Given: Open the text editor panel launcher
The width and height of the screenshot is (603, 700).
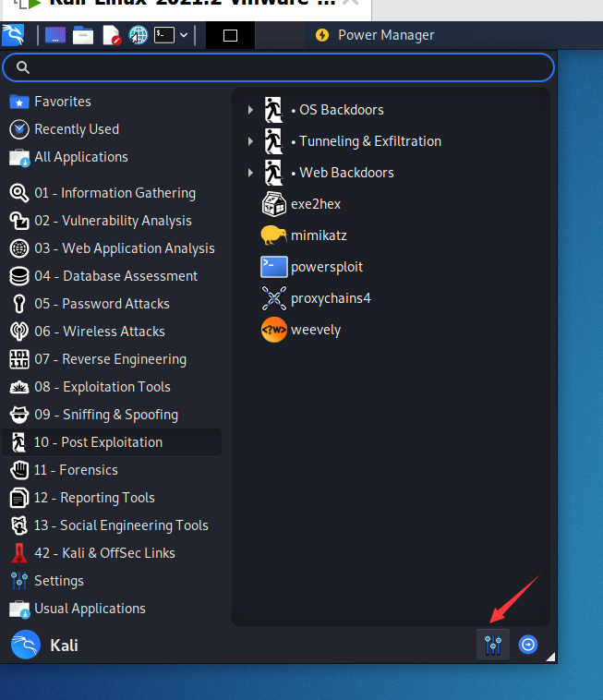Looking at the screenshot, I should coord(111,35).
